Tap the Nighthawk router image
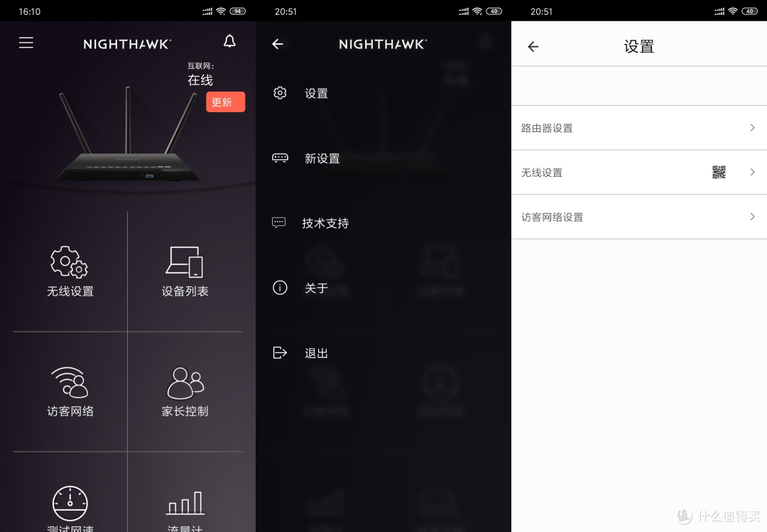 (x=128, y=134)
